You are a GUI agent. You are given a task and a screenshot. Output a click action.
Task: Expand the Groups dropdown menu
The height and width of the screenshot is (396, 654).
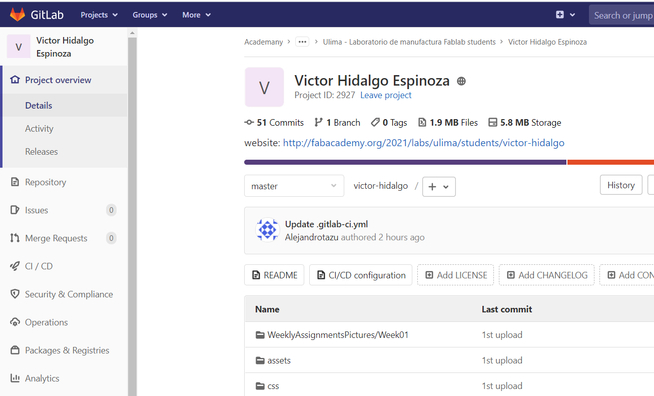[x=150, y=15]
